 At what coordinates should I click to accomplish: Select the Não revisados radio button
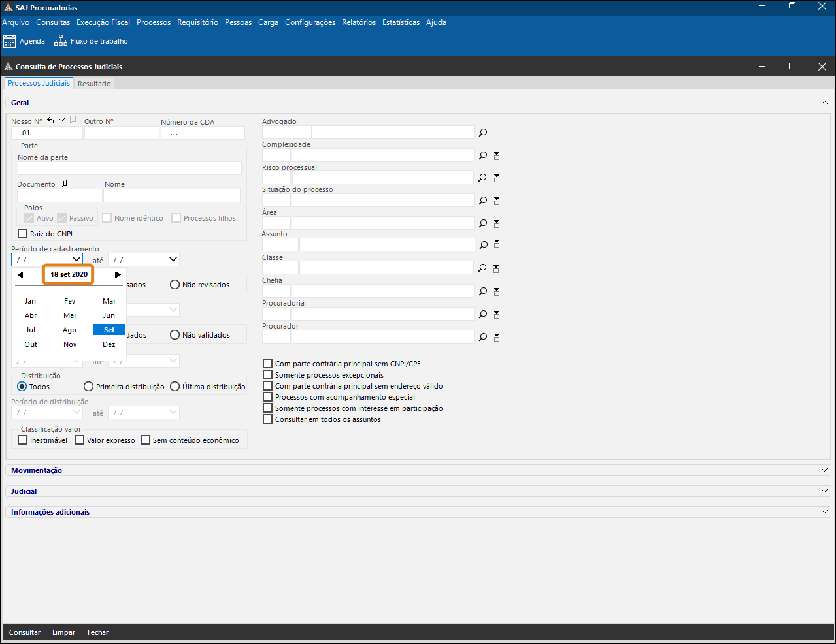(175, 285)
